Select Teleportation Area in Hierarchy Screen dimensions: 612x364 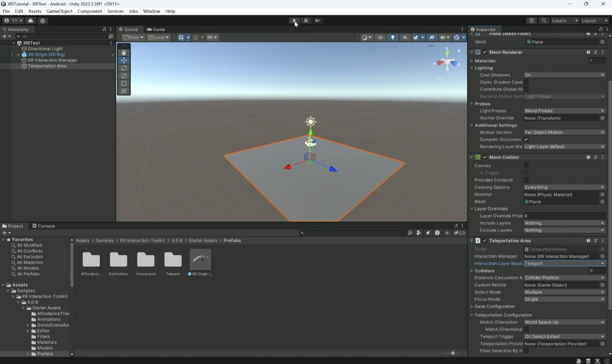[47, 66]
